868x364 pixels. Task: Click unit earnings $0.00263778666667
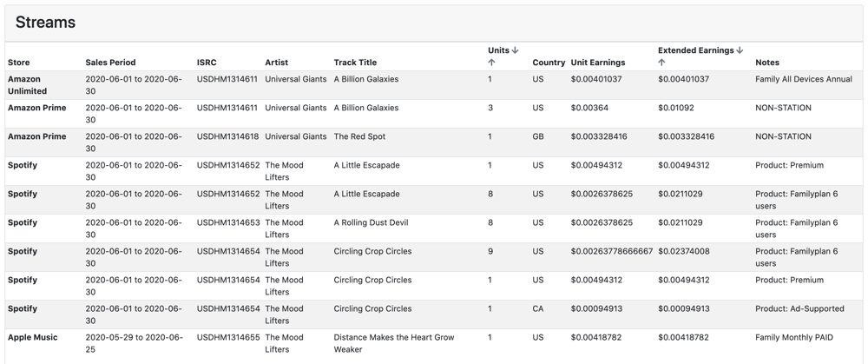click(x=612, y=252)
